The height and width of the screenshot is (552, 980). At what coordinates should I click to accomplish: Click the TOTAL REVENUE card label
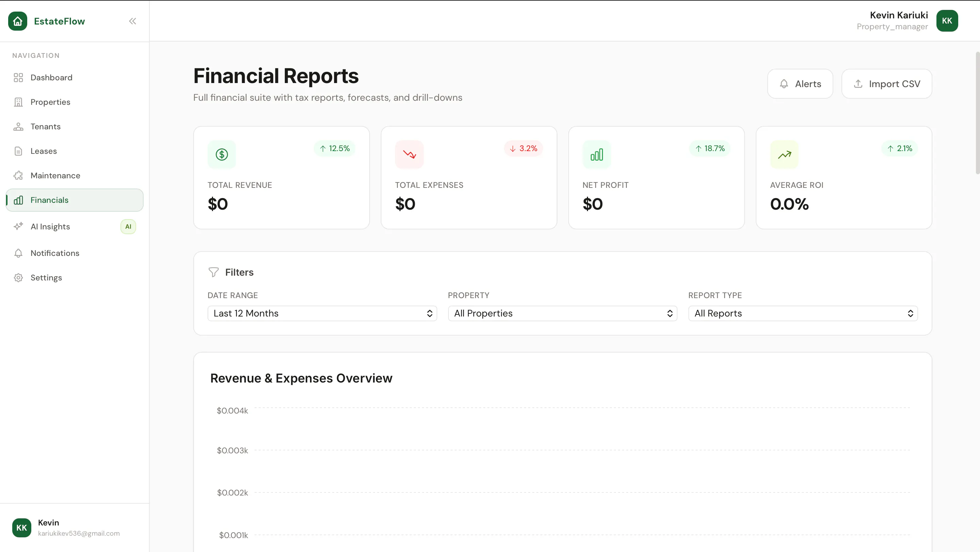[240, 185]
